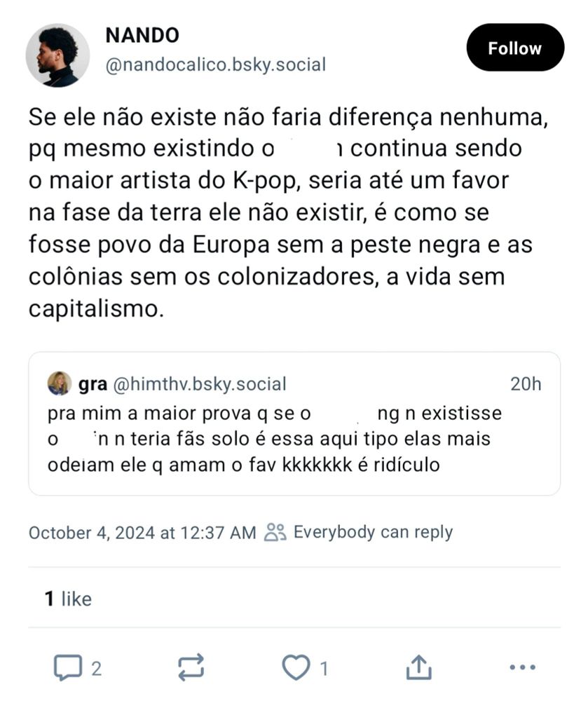Open NANDO's profile avatar
This screenshot has width=588, height=701.
click(x=57, y=55)
